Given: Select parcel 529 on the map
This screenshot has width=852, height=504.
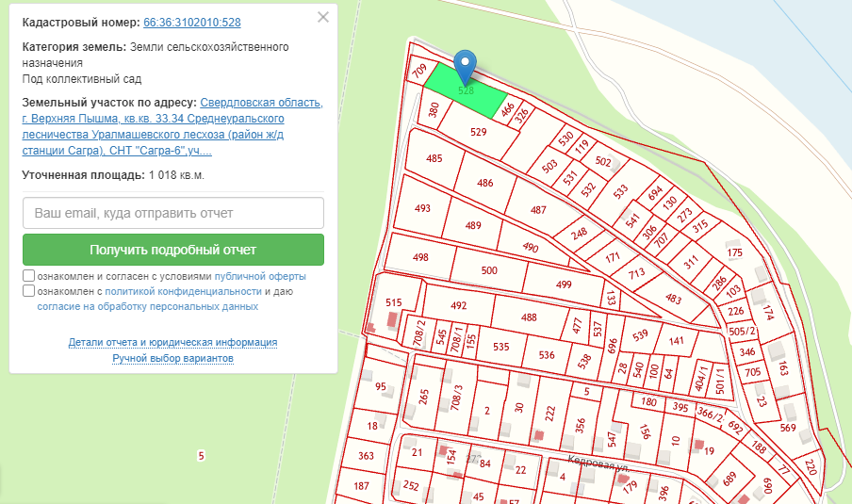Looking at the screenshot, I should pos(478,132).
